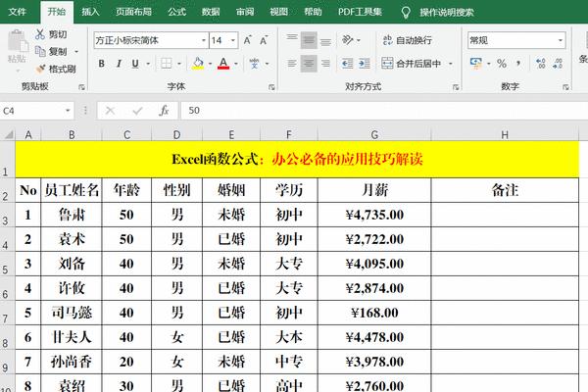Expand the font color dropdown arrow
Viewport: 588px width, 392px height.
236,64
